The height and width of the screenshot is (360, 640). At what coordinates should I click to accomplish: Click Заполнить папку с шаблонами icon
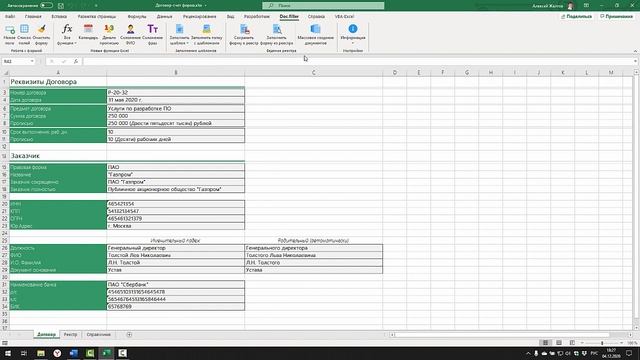pyautogui.click(x=207, y=34)
